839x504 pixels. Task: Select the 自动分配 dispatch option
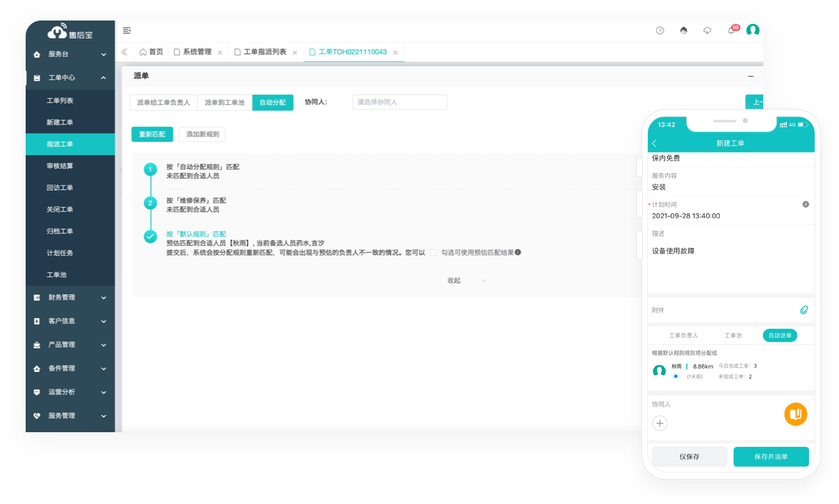click(273, 103)
